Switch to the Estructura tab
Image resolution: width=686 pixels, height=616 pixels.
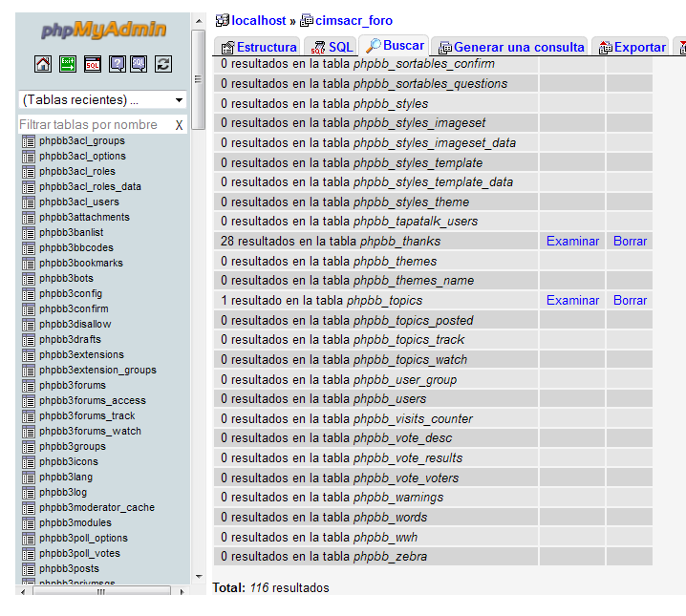coord(259,47)
